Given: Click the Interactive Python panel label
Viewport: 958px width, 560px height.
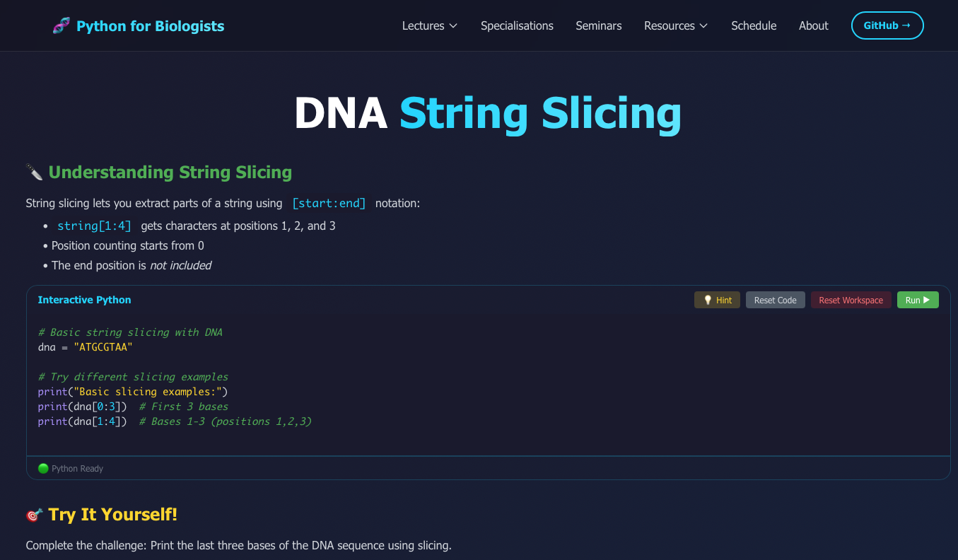Looking at the screenshot, I should point(84,300).
